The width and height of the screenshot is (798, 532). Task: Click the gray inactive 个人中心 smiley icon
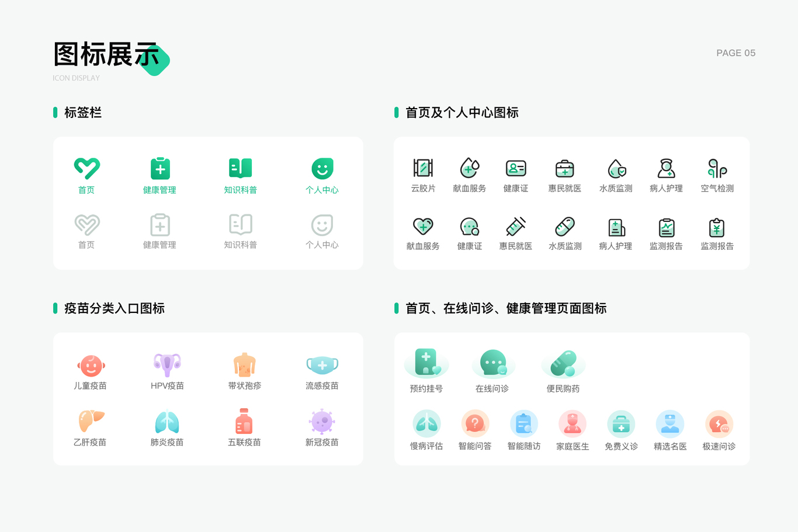pyautogui.click(x=322, y=225)
